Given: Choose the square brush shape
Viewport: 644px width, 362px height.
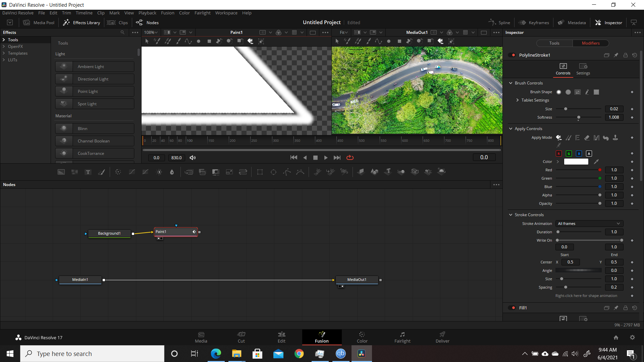Looking at the screenshot, I should [596, 92].
